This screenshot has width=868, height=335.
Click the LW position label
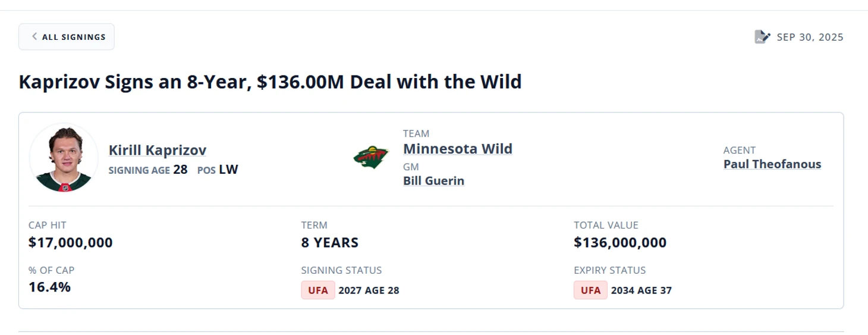[228, 170]
